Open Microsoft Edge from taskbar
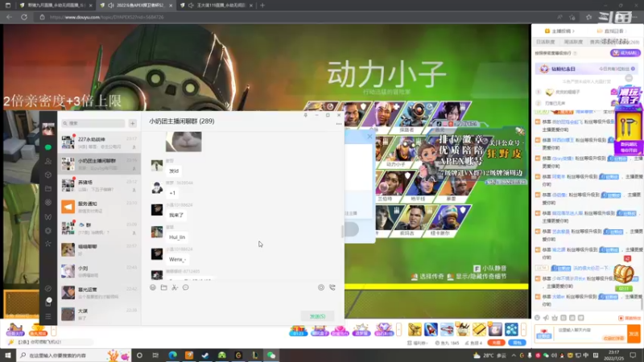644x362 pixels. [x=172, y=356]
